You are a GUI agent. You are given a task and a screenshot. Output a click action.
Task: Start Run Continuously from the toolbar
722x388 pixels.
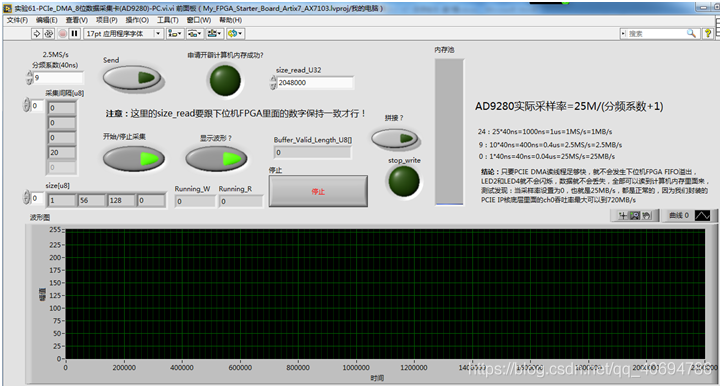click(48, 34)
